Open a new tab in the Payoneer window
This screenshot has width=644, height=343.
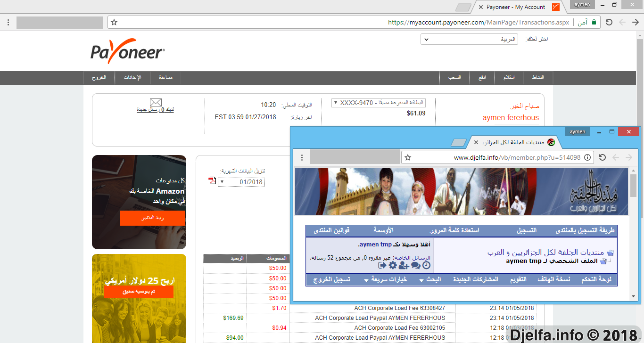pyautogui.click(x=463, y=7)
